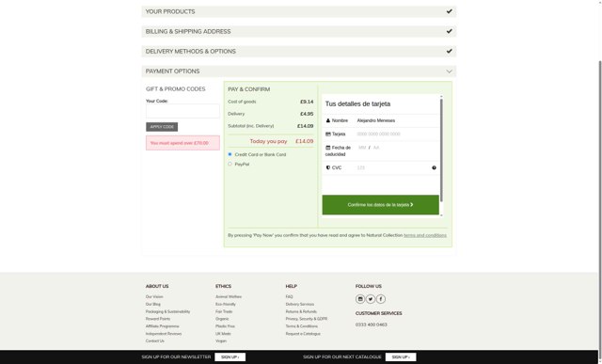
Task: Open Returns & Refunds help link
Action: [301, 311]
